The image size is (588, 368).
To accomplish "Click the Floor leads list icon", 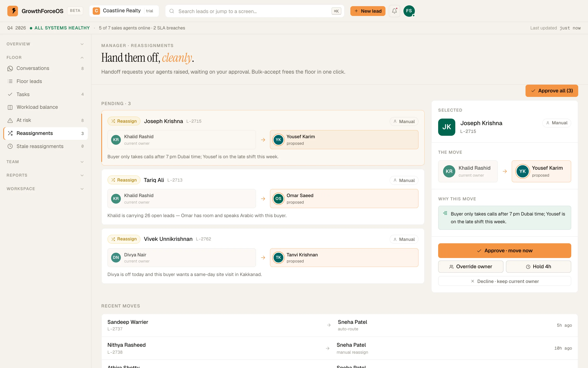I will tap(10, 81).
